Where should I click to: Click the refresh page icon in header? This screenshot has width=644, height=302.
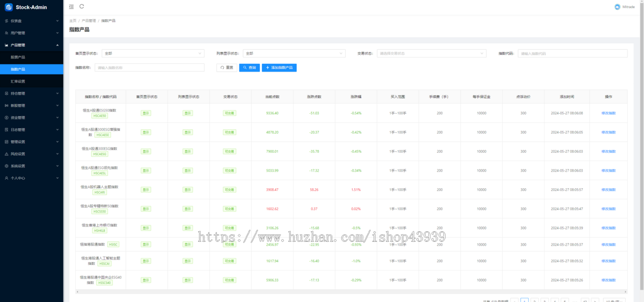[x=82, y=6]
